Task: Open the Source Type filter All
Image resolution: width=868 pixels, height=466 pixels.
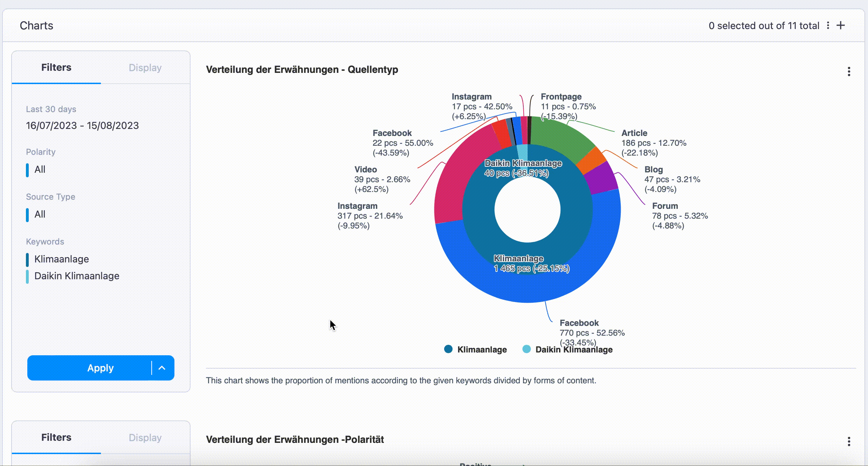Action: click(x=40, y=214)
